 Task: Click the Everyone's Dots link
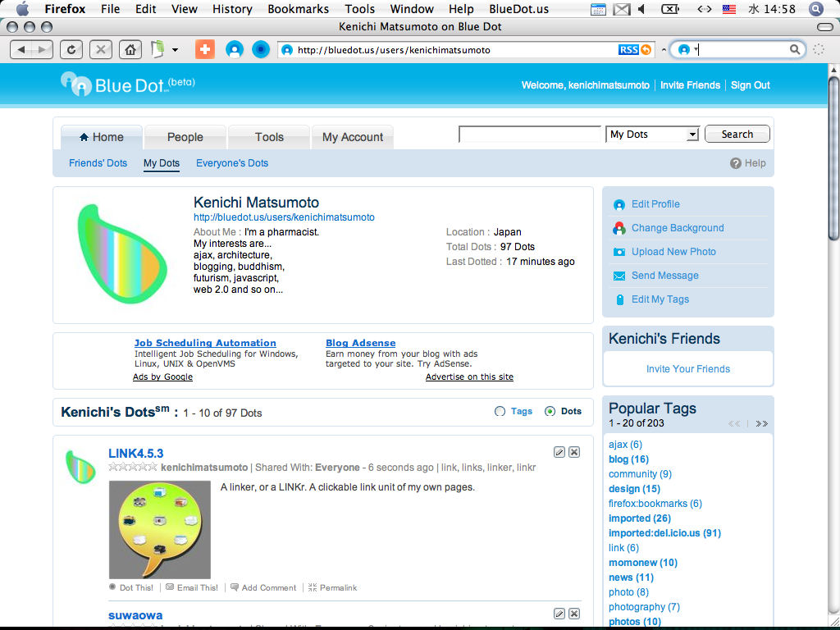click(232, 163)
